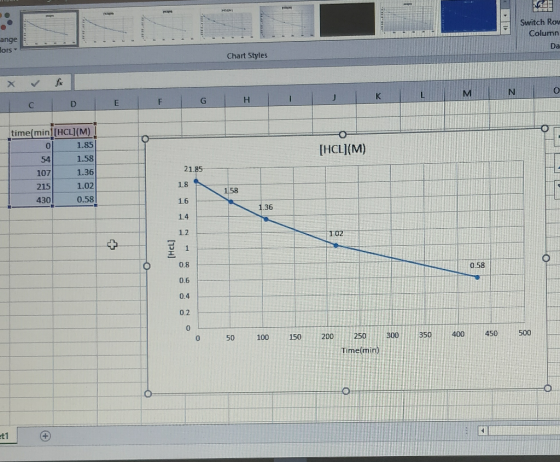560x462 pixels.
Task: Click the New Sheet plus button
Action: click(45, 436)
